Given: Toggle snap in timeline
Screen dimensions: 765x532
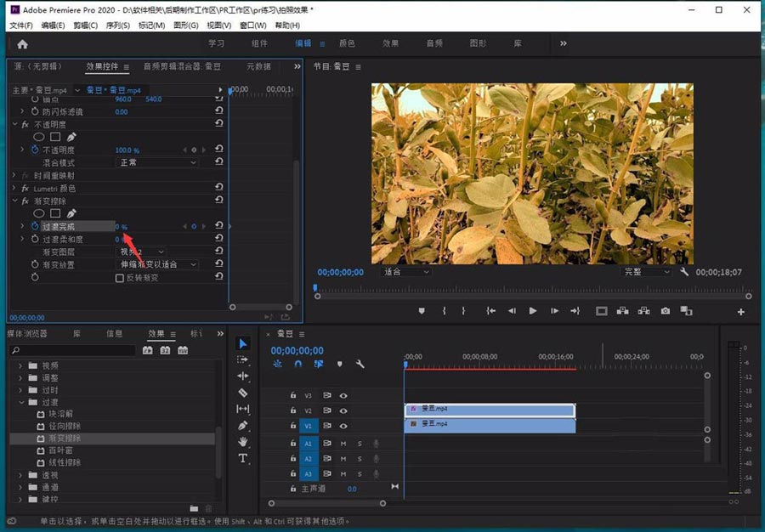Looking at the screenshot, I should point(298,365).
